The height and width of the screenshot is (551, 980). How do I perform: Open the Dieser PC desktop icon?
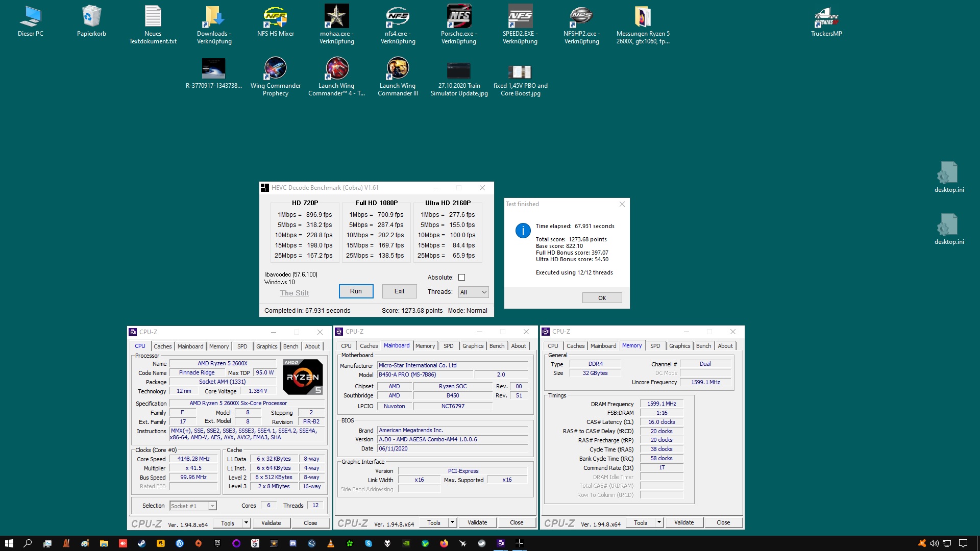[x=30, y=22]
